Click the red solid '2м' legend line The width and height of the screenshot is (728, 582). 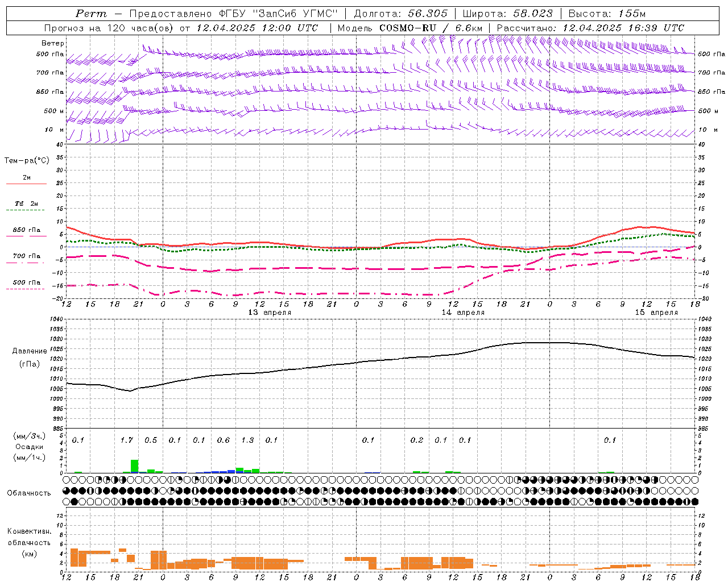(26, 184)
